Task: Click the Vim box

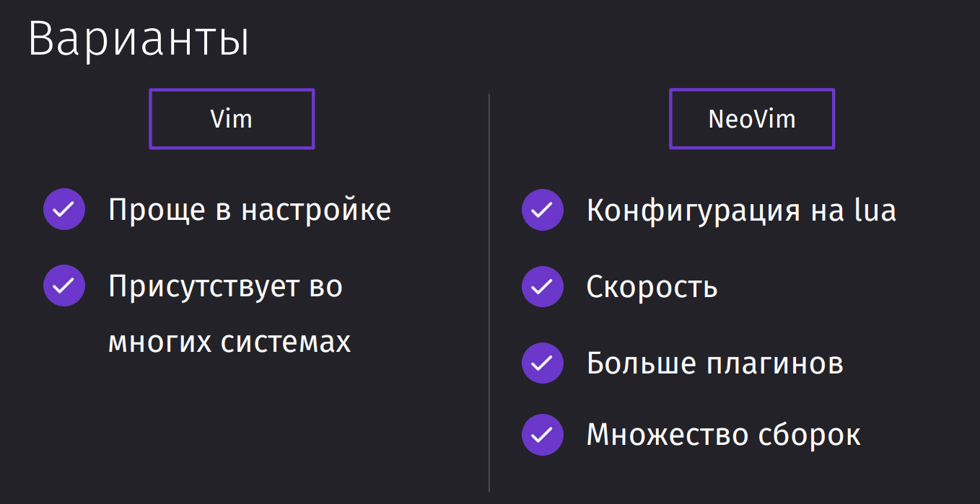Action: 232,119
